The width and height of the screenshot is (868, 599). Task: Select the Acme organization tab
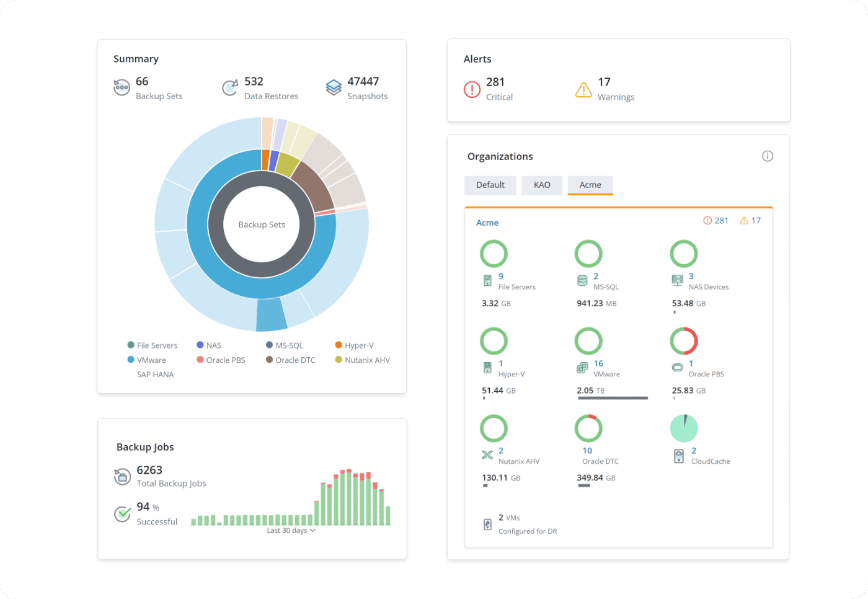coord(590,185)
